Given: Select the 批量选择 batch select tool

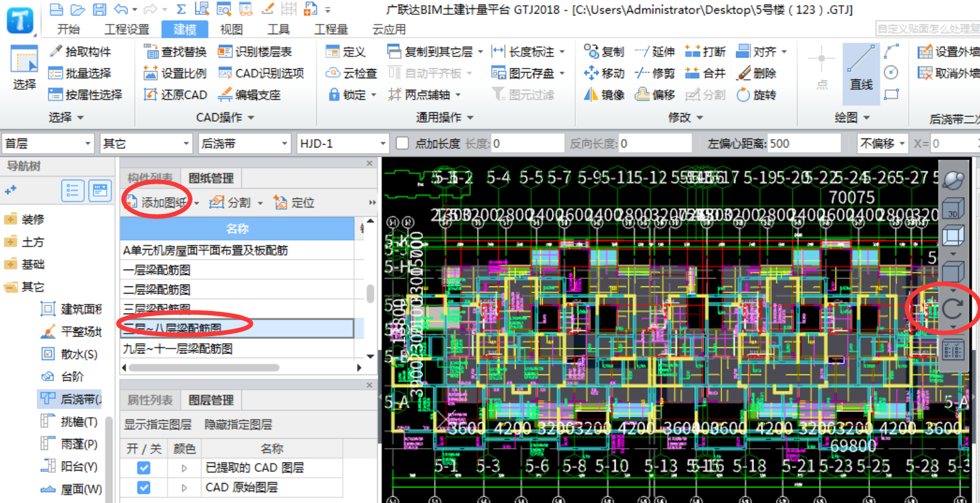Looking at the screenshot, I should tap(81, 73).
